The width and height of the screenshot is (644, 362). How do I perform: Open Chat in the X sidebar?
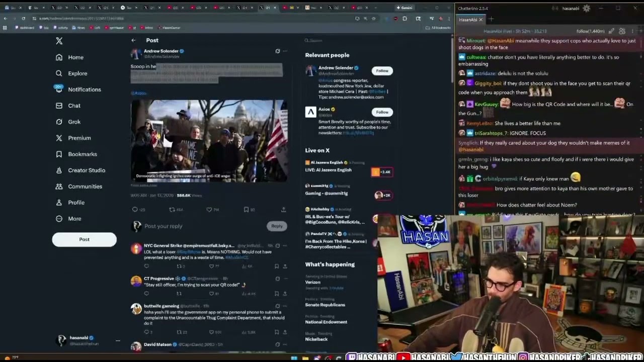tap(68, 106)
